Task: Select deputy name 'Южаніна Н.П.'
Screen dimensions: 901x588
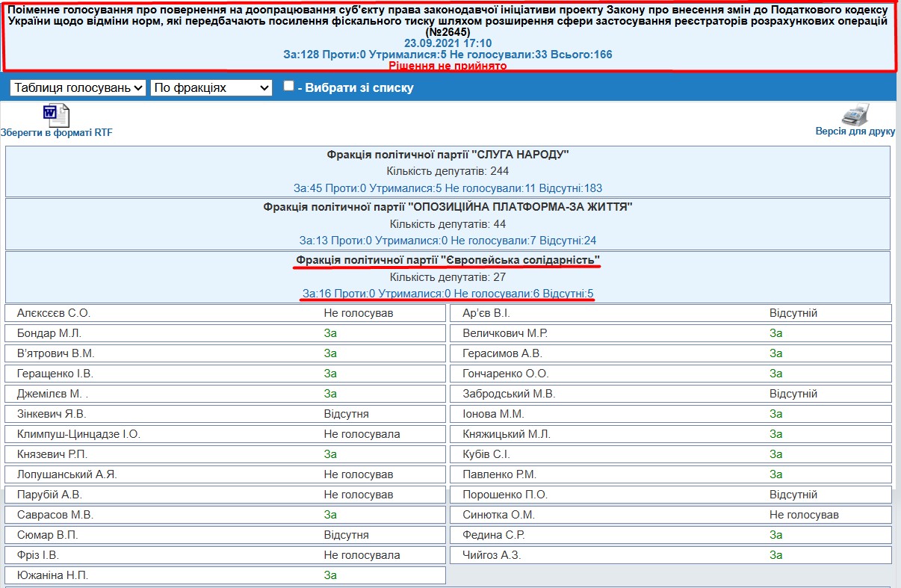Action: pos(52,575)
